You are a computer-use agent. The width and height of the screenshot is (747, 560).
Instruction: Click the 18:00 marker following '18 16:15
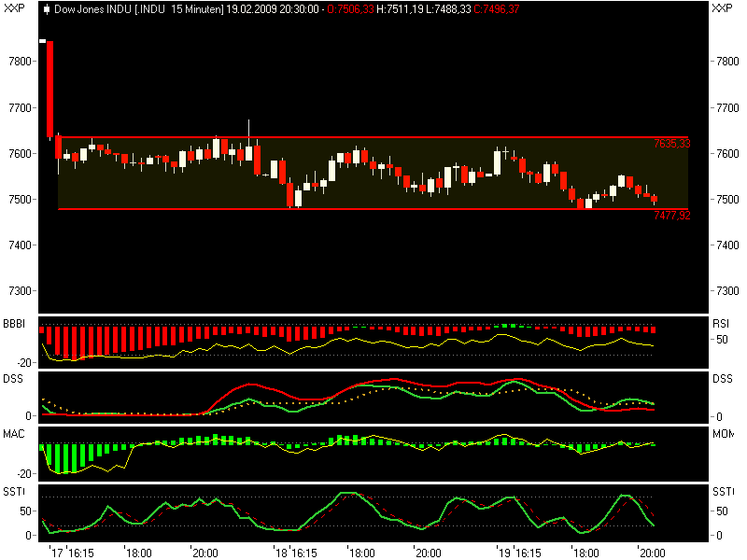tap(362, 553)
